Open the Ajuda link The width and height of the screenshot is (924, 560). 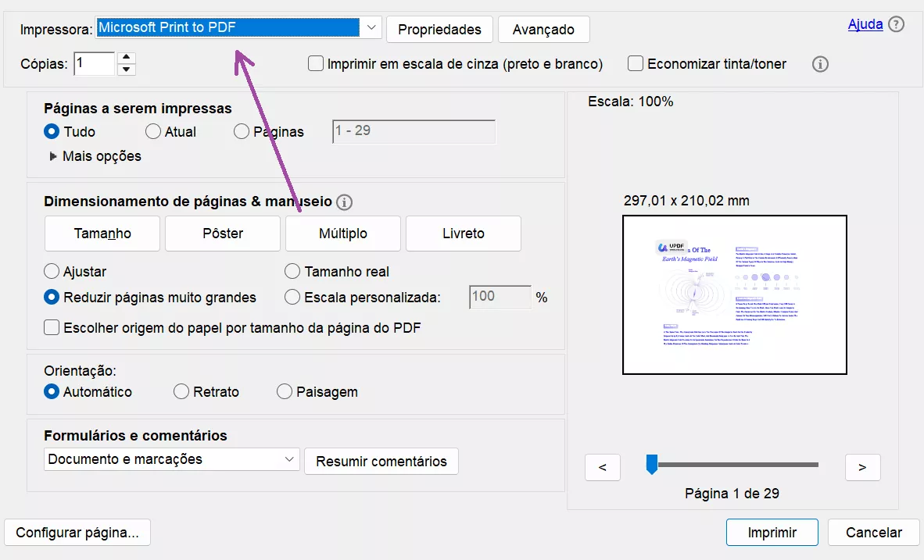(x=865, y=24)
